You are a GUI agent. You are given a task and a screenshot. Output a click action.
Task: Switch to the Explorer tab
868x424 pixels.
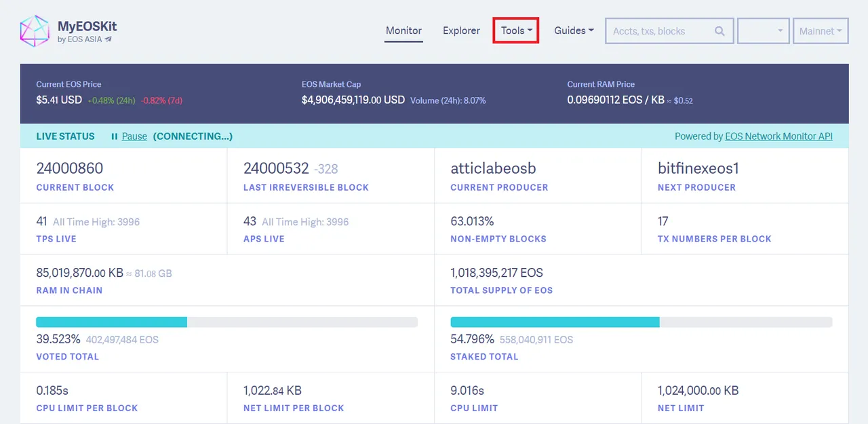click(461, 31)
